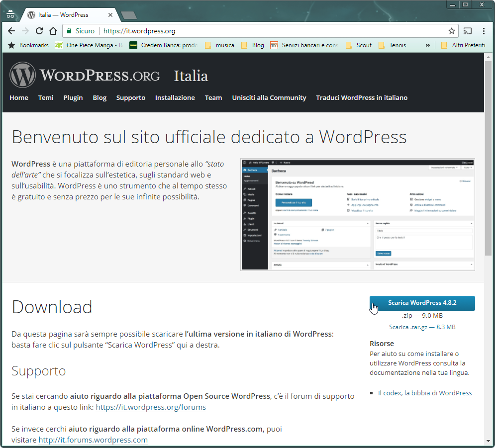Open the Scout bookmark folder

tap(359, 45)
